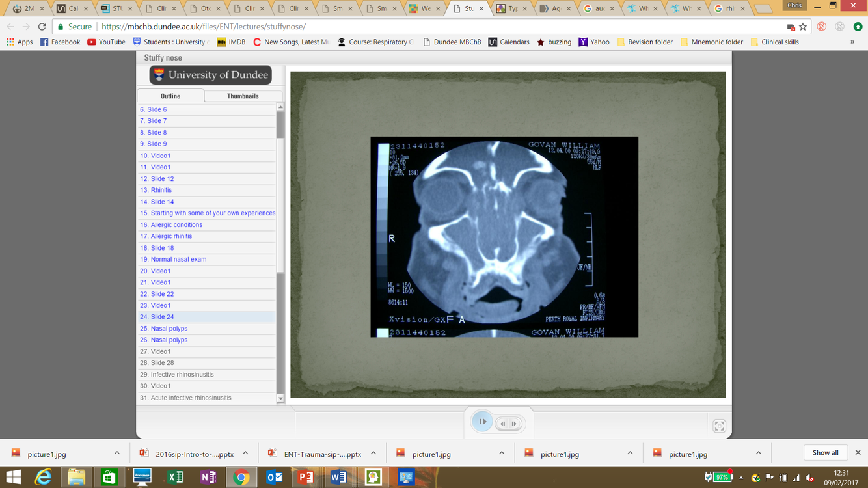The width and height of the screenshot is (868, 488).
Task: Open menu for first picture1.jpg download
Action: (x=117, y=453)
